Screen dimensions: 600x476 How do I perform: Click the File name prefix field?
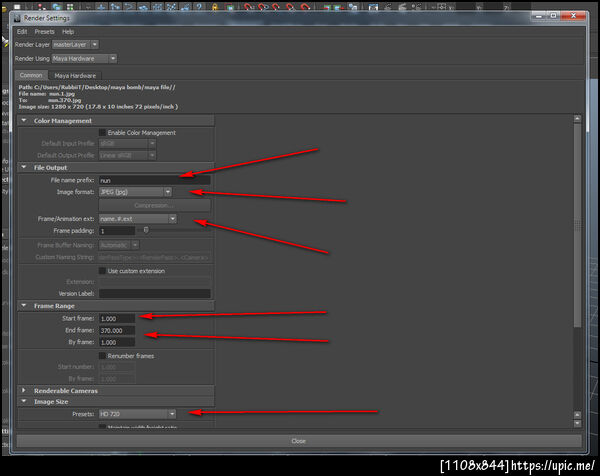[x=155, y=180]
